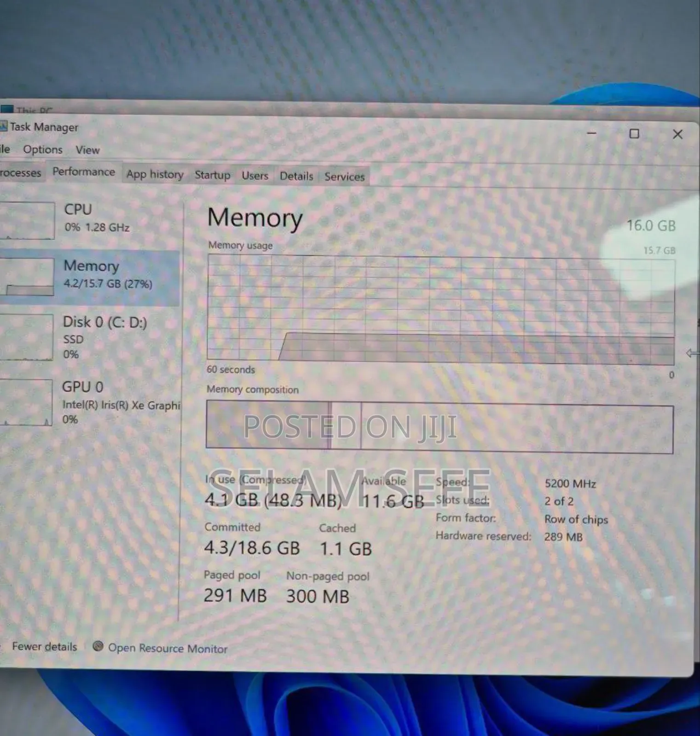Select the Performance tab
Viewport: 700px width, 736px height.
(x=84, y=172)
